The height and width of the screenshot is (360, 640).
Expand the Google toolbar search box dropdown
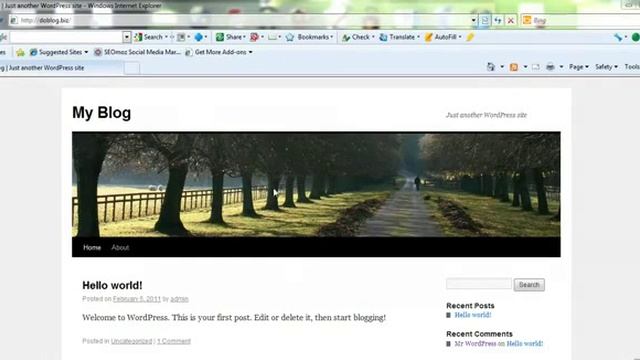[127, 37]
